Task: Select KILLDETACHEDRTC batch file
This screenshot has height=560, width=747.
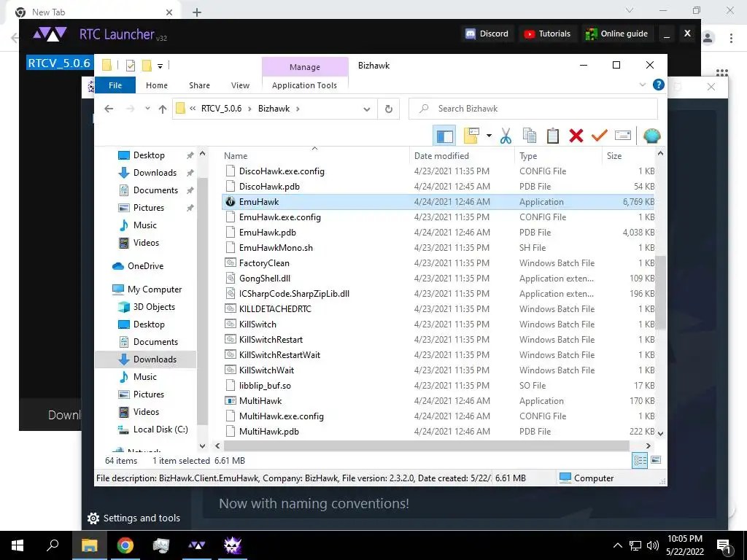Action: tap(438, 309)
